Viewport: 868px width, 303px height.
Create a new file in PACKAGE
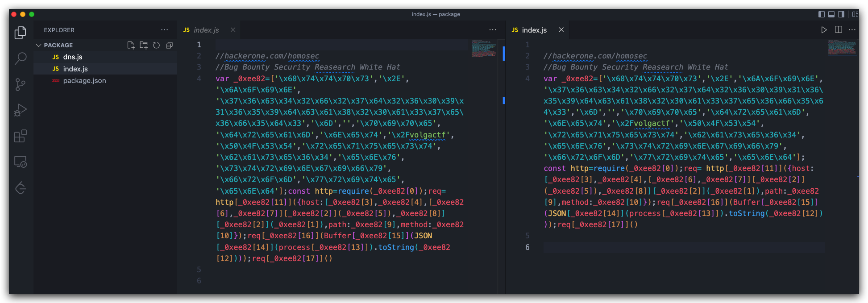point(131,45)
